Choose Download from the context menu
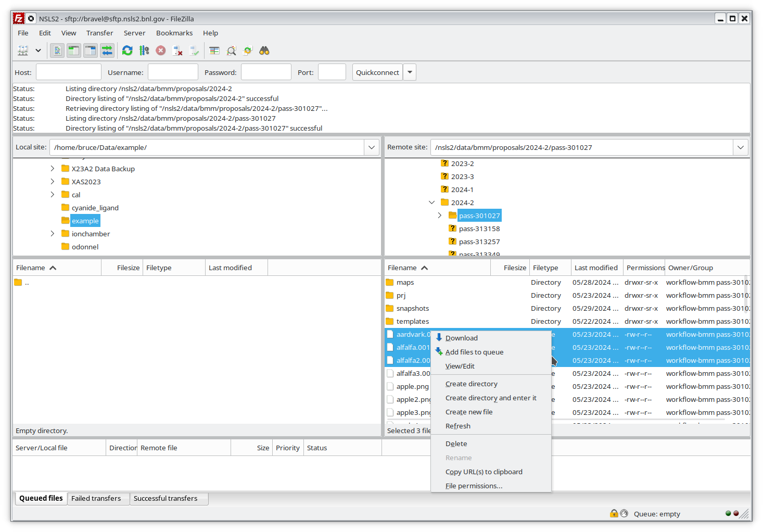Screen dimensions: 763x532 (491, 338)
